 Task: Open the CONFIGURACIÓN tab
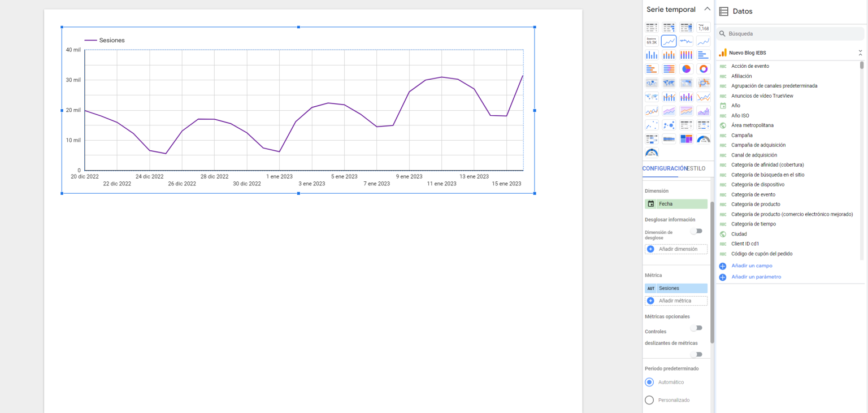coord(663,168)
